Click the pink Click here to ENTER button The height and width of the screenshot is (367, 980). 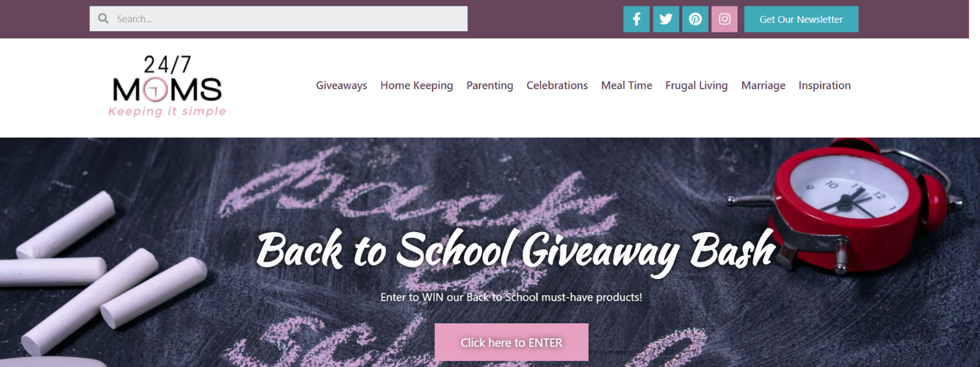pyautogui.click(x=512, y=342)
